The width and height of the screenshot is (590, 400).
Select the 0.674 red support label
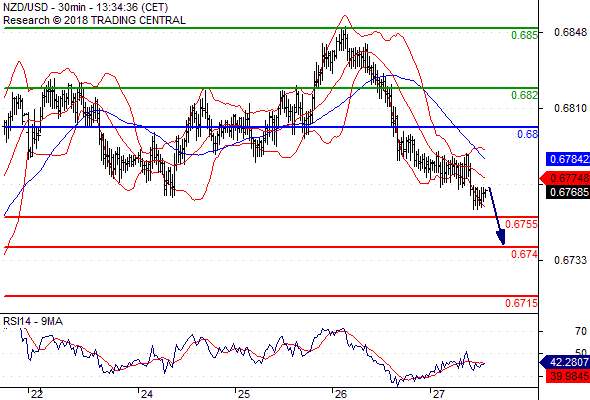click(525, 254)
